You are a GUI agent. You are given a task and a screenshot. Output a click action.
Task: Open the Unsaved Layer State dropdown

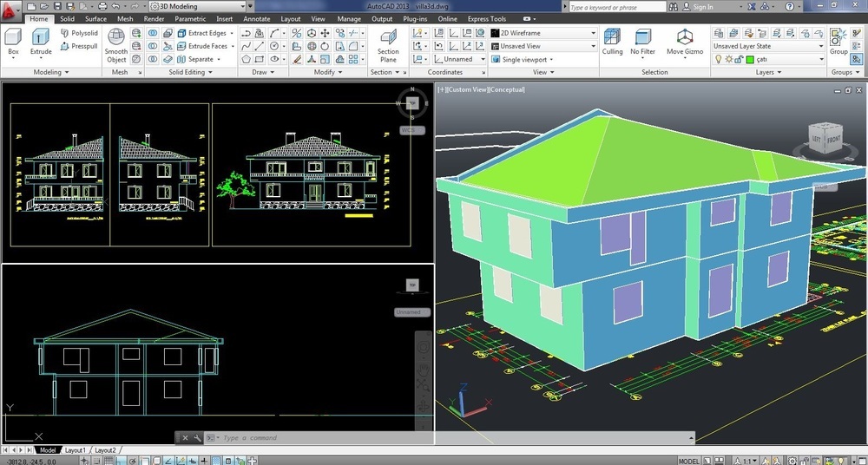point(768,46)
